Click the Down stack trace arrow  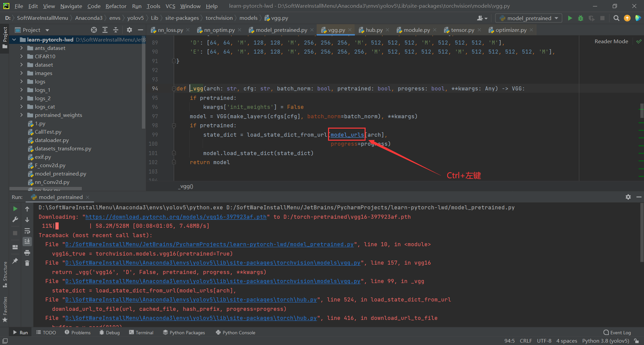click(x=27, y=219)
